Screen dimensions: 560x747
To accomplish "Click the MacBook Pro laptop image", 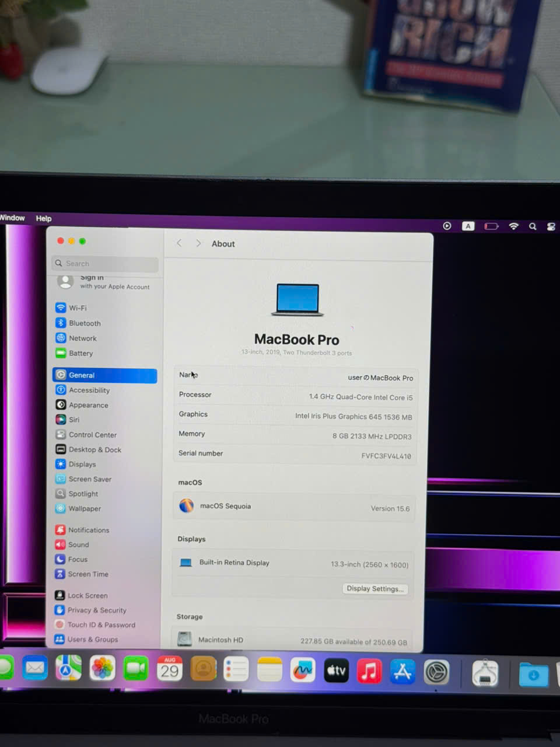I will click(x=297, y=300).
